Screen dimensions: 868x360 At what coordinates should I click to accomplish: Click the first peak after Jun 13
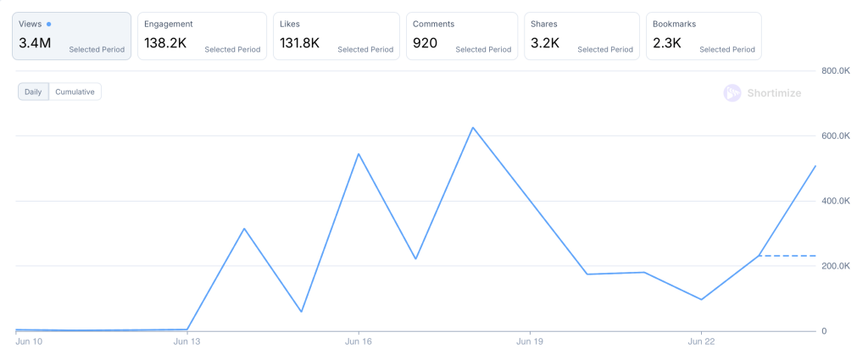coord(244,229)
